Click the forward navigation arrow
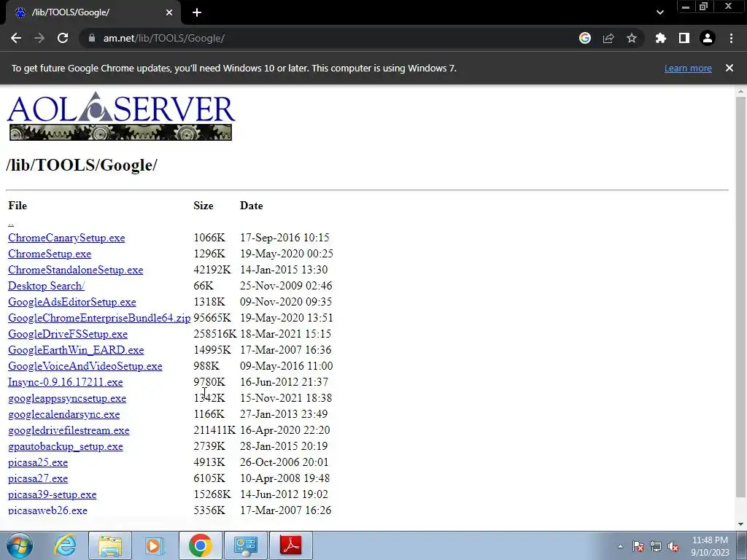Image resolution: width=747 pixels, height=560 pixels. 39,38
